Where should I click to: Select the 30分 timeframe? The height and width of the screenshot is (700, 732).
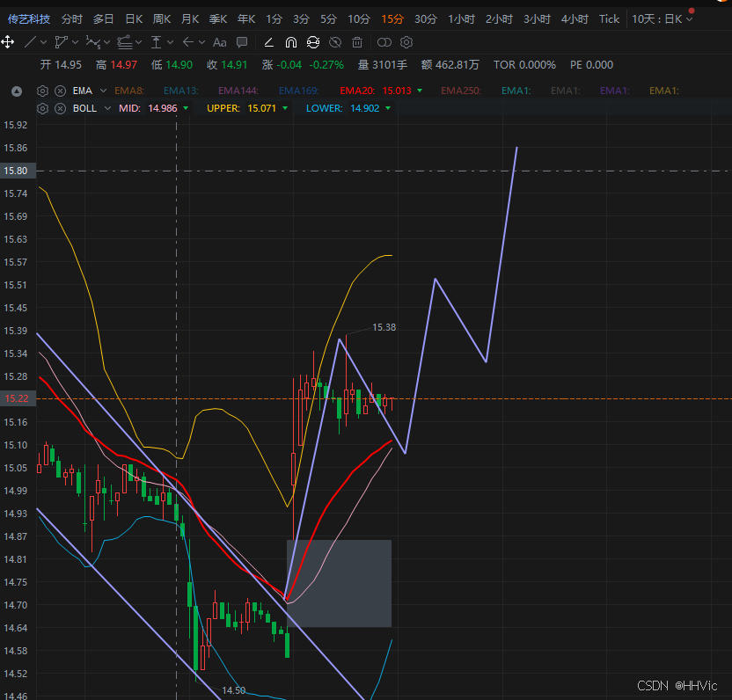click(x=426, y=19)
